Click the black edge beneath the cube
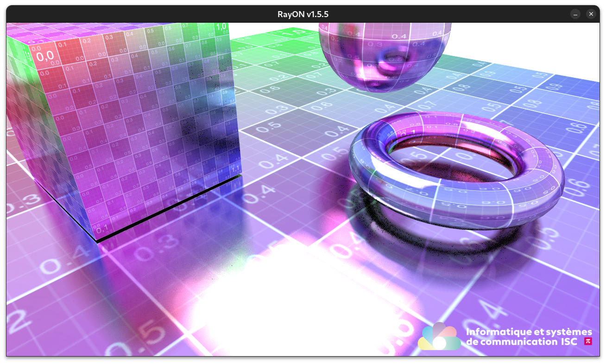The image size is (606, 364). pos(167,209)
